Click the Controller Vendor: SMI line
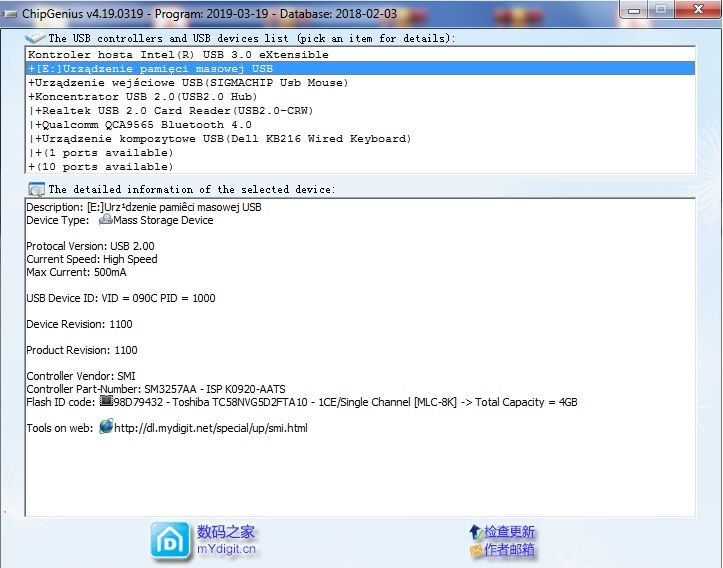The height and width of the screenshot is (568, 723). 81,376
